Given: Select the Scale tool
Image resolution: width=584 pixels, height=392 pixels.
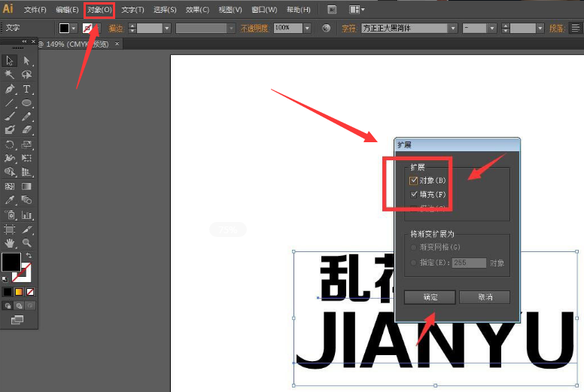Looking at the screenshot, I should (x=26, y=144).
